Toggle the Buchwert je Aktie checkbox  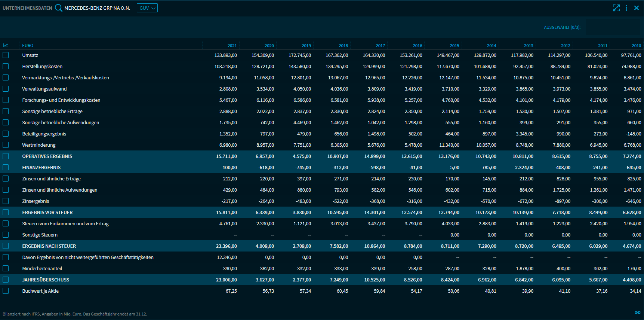pyautogui.click(x=6, y=291)
